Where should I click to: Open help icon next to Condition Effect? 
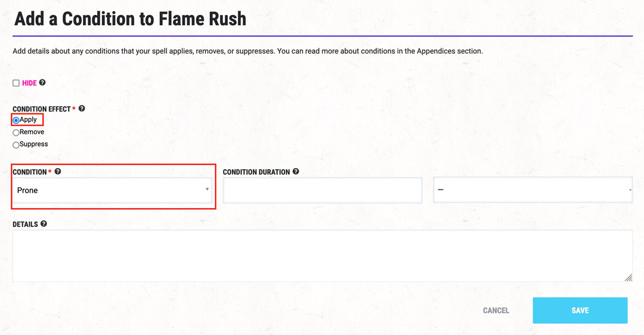click(82, 108)
